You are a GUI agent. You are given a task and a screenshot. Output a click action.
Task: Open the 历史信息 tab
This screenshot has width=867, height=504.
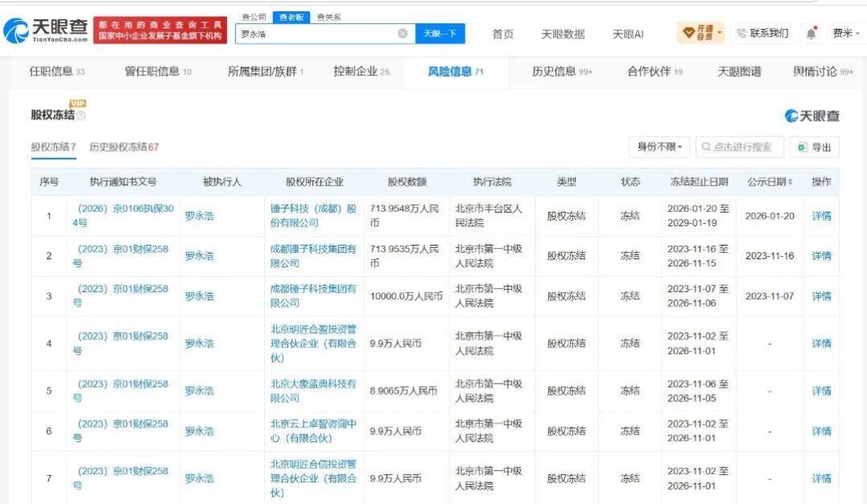tap(562, 71)
